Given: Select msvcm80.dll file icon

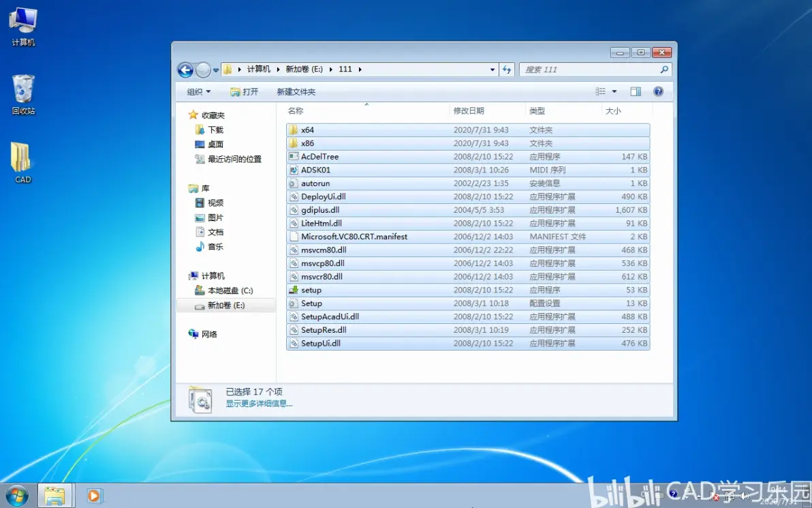Looking at the screenshot, I should pyautogui.click(x=294, y=250).
